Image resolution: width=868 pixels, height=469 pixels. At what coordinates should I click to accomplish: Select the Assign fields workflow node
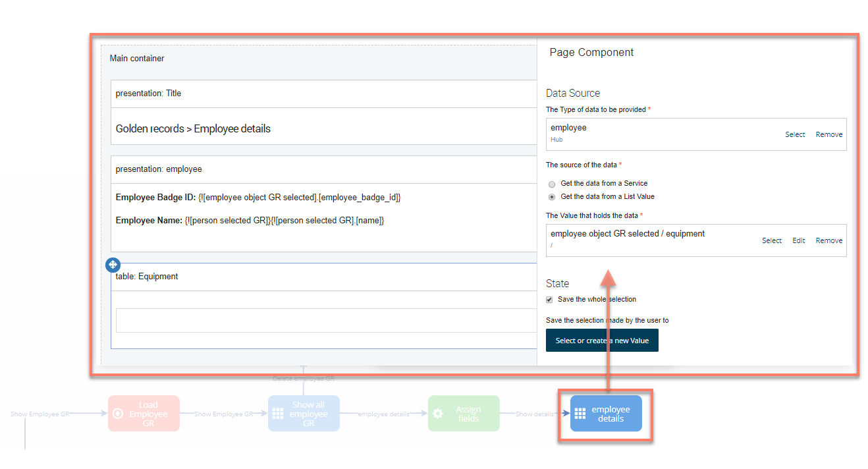click(x=463, y=414)
